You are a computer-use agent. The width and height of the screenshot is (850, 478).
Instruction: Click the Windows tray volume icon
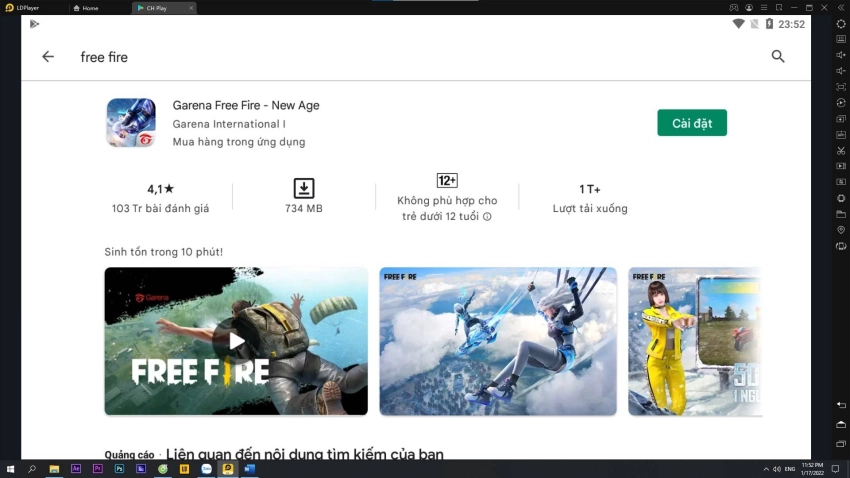click(777, 469)
